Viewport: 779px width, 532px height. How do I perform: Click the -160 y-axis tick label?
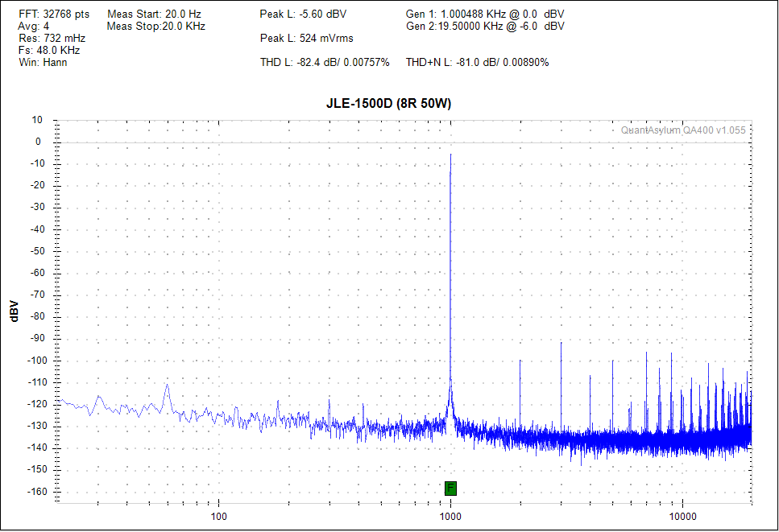coord(36,491)
